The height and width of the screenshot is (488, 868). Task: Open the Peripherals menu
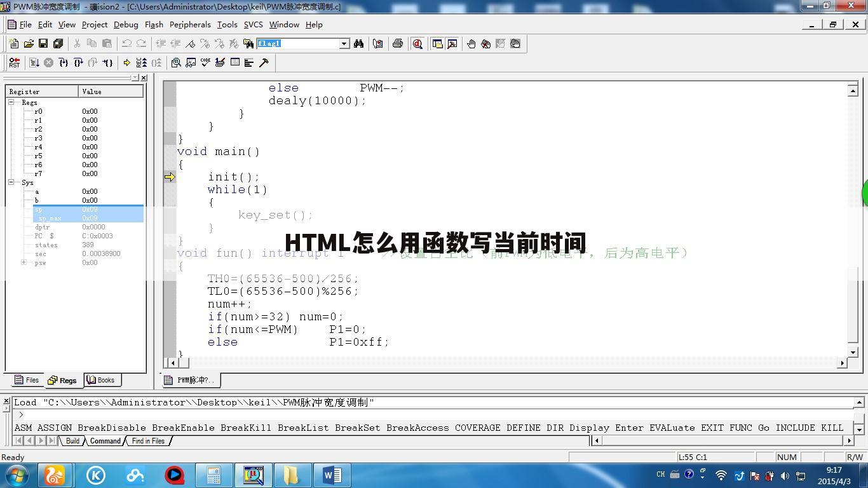click(x=190, y=25)
